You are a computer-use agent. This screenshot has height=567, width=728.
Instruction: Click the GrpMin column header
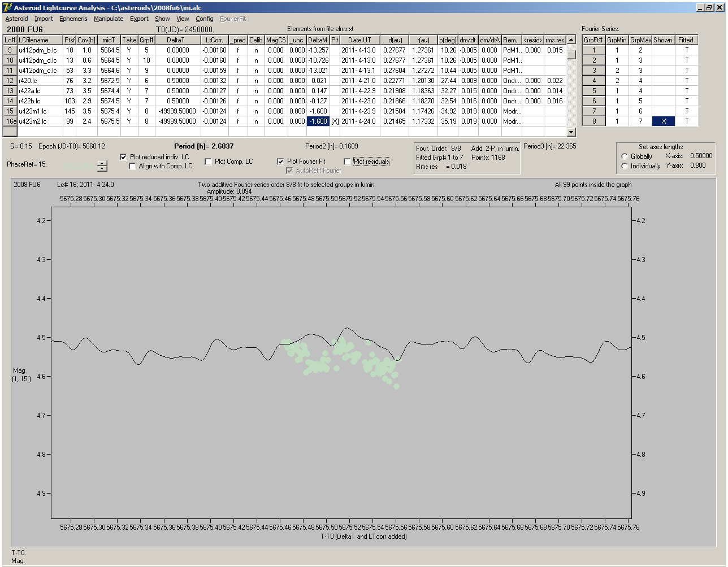(x=617, y=40)
